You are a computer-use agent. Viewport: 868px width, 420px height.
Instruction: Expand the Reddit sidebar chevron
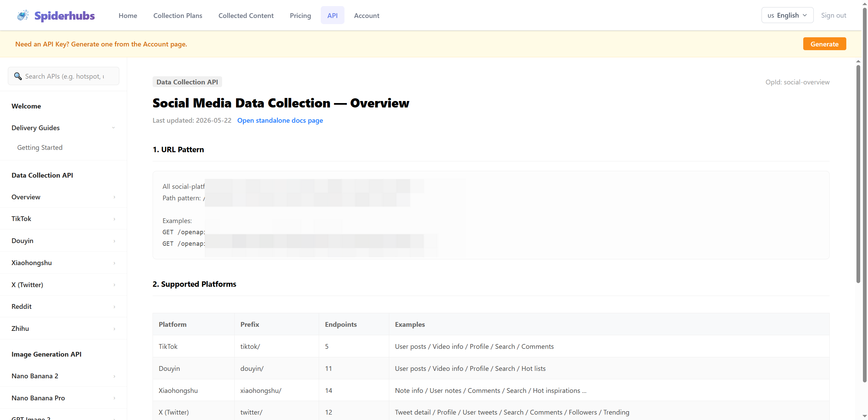[114, 307]
